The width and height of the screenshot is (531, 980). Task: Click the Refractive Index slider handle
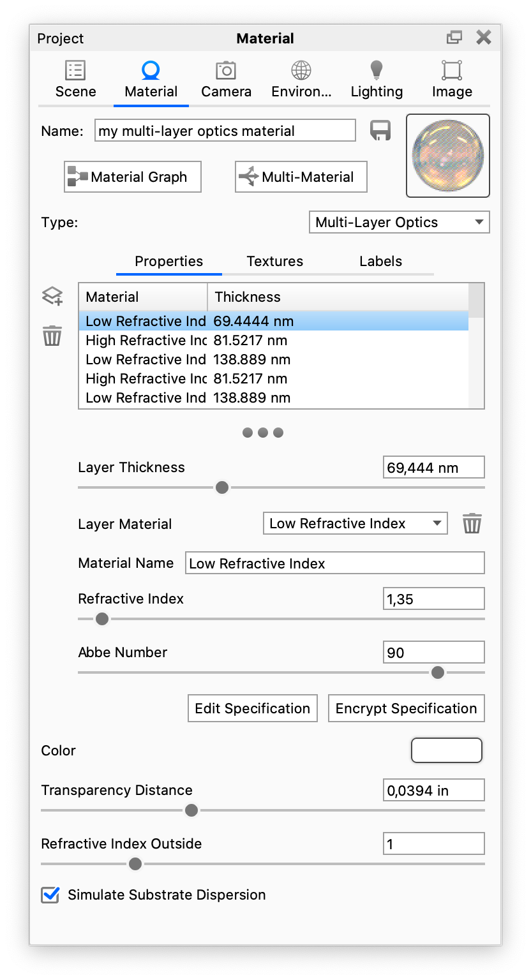101,619
